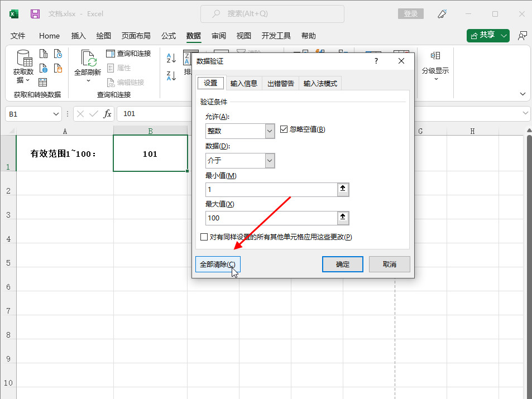
Task: Click the 共享 share button
Action: [483, 36]
